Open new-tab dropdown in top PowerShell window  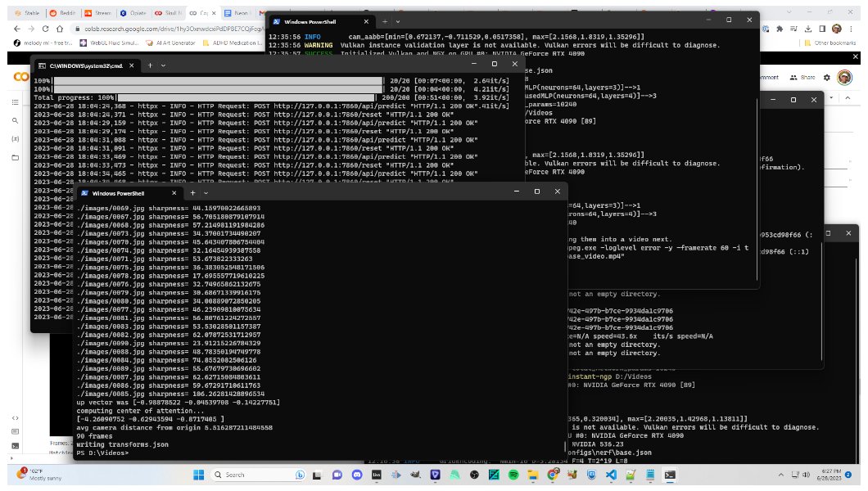pos(398,21)
